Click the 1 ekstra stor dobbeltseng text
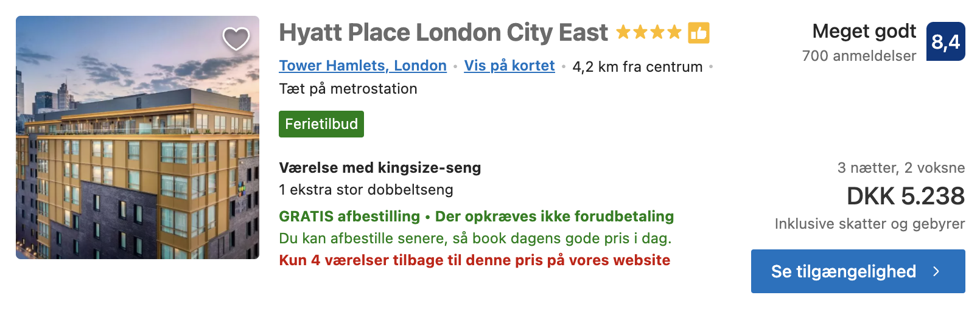 pos(366,190)
